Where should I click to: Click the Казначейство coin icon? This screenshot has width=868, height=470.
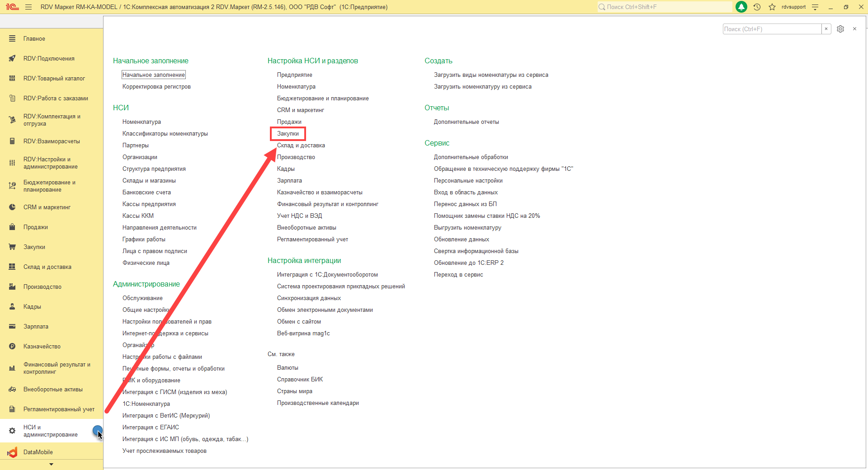(x=12, y=347)
